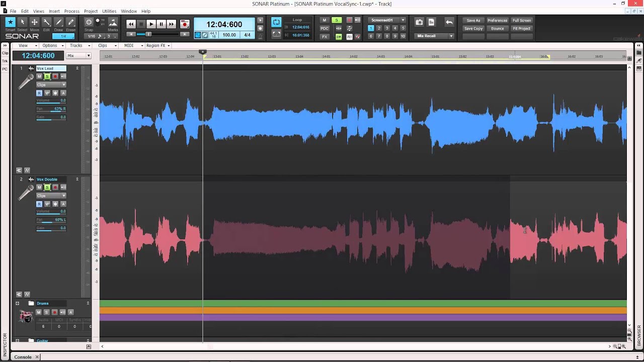This screenshot has width=644, height=362.
Task: Click the global Mute M button
Action: pos(325,20)
